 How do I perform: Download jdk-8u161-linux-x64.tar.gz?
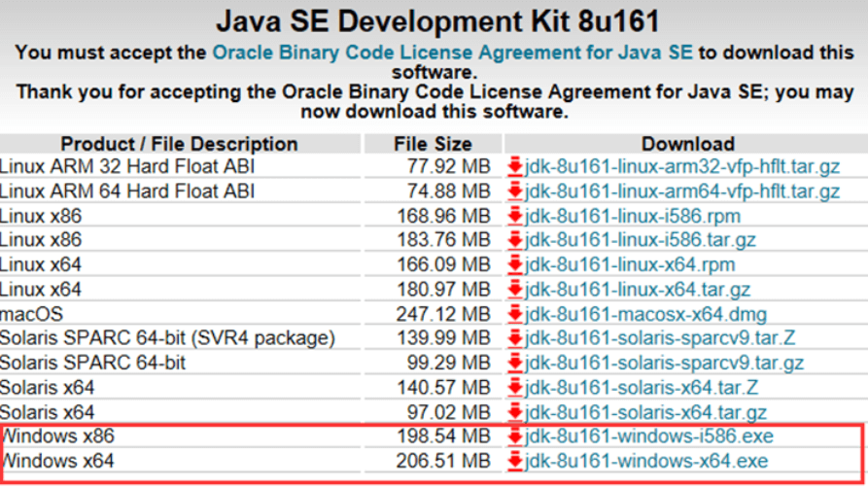coord(638,289)
